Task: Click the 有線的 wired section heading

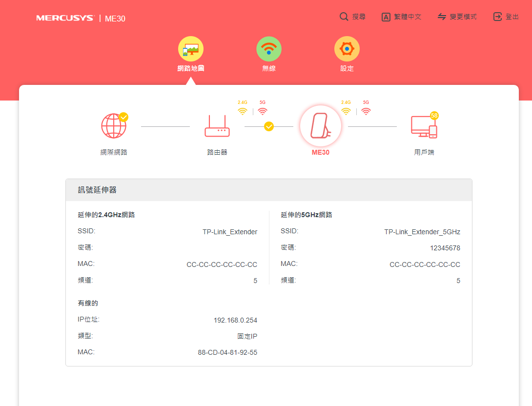Action: pos(88,303)
